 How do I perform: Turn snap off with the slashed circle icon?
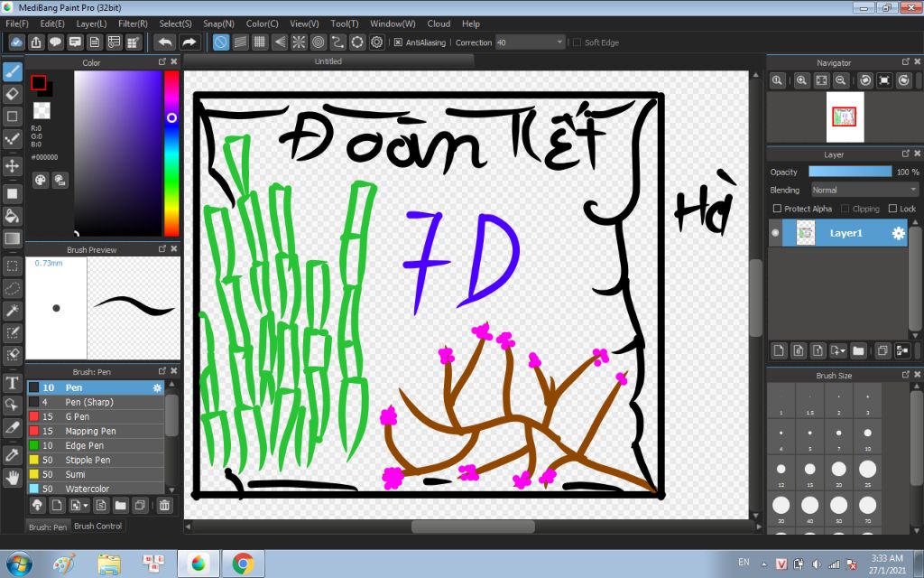tap(221, 42)
